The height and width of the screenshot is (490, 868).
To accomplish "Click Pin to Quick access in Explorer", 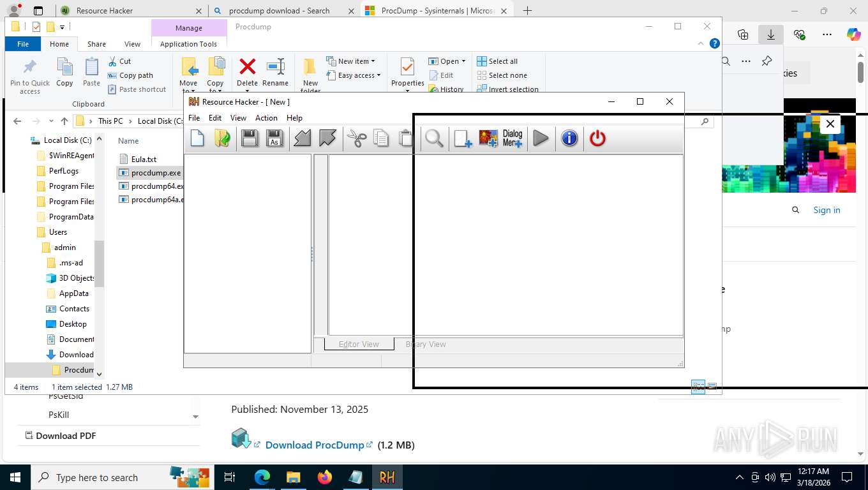I will [x=30, y=77].
